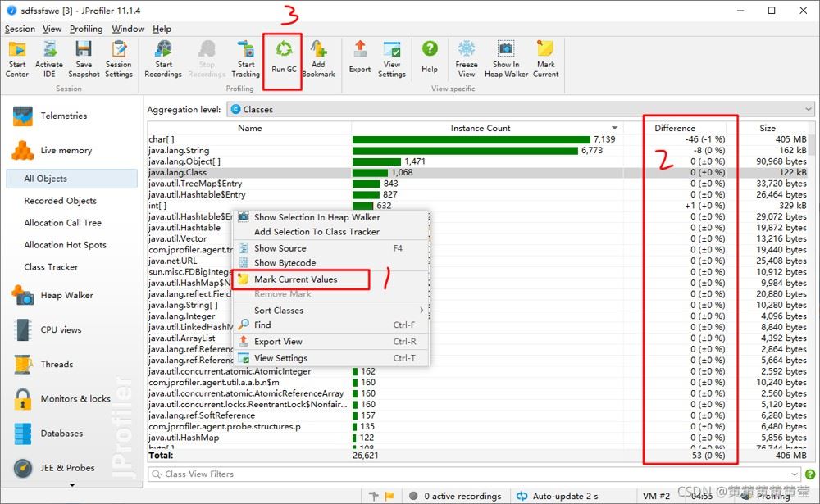Click the Save Snapshot icon
The height and width of the screenshot is (504, 820).
pyautogui.click(x=84, y=59)
